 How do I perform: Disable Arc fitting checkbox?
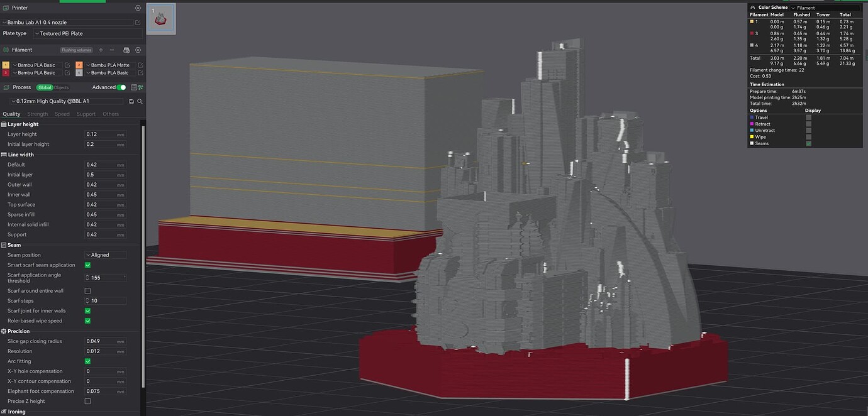[x=87, y=361]
